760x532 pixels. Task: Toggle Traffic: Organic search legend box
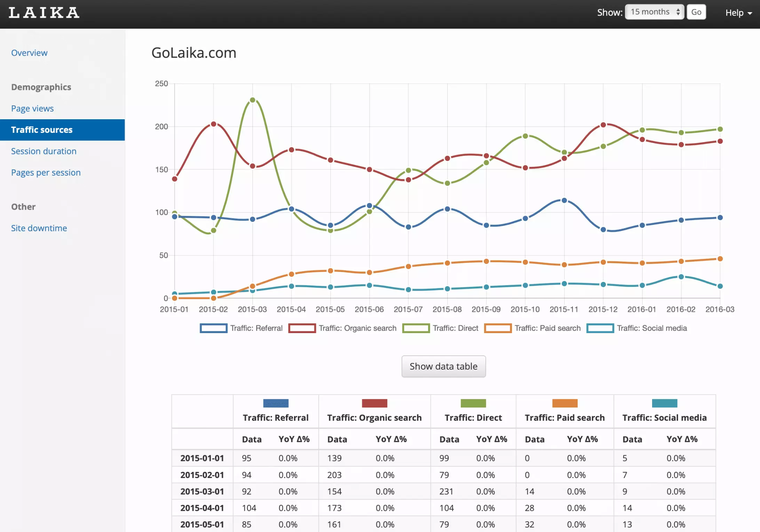point(302,328)
